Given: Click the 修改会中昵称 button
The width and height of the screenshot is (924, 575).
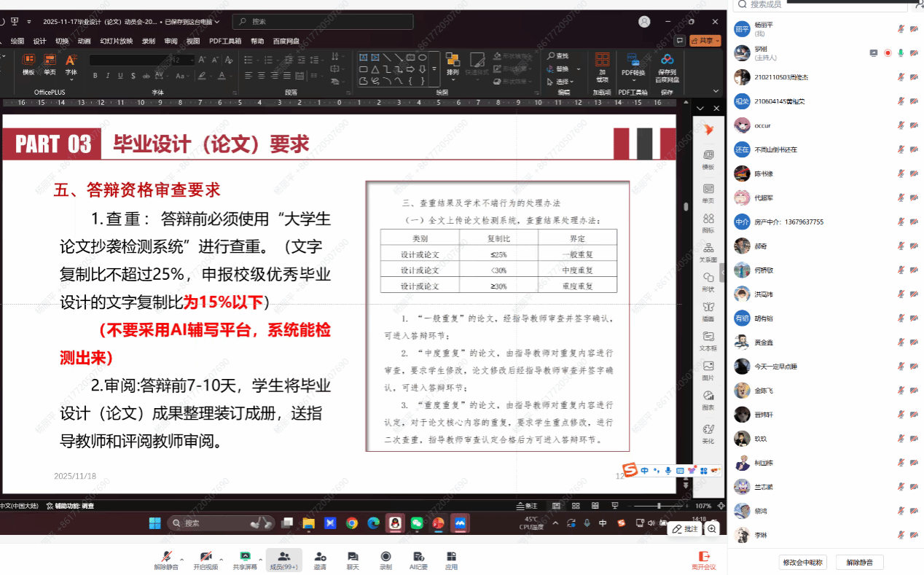Looking at the screenshot, I should pyautogui.click(x=802, y=562).
